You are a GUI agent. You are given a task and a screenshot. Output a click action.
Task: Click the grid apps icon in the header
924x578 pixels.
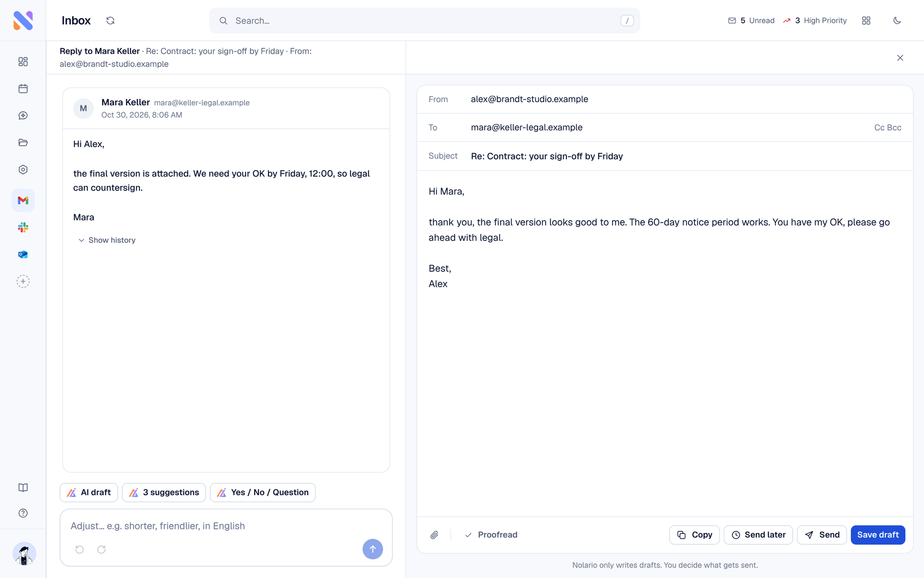pos(866,20)
